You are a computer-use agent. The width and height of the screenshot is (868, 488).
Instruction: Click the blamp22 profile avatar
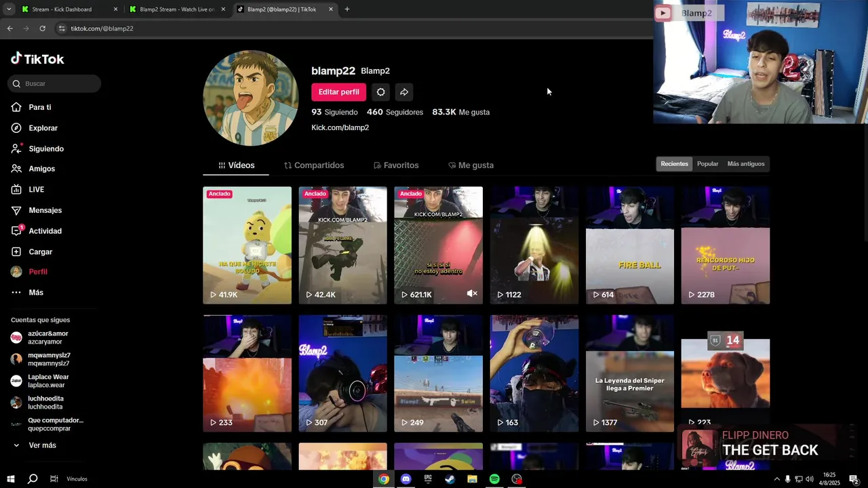click(x=250, y=98)
